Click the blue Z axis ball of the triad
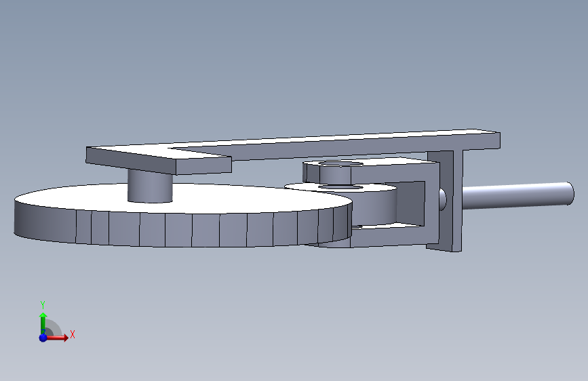The image size is (588, 381). pyautogui.click(x=43, y=338)
